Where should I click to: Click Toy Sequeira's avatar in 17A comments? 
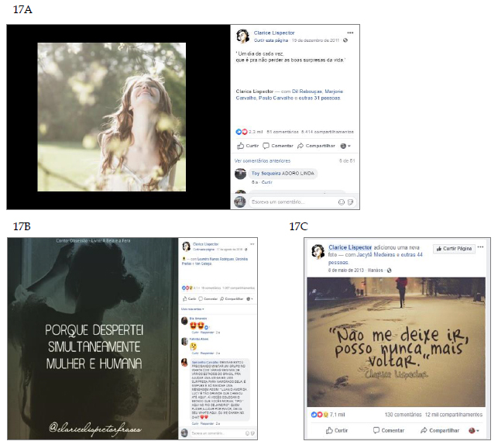tap(240, 174)
